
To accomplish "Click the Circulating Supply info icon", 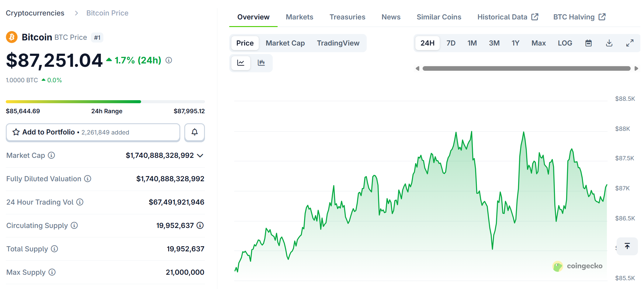I will 74,225.
